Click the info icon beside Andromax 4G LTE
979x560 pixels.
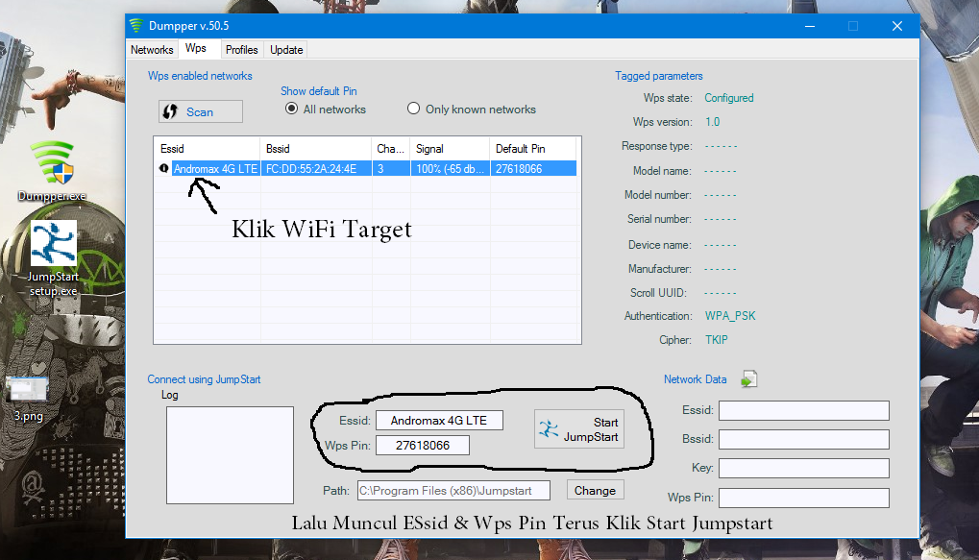coord(163,168)
